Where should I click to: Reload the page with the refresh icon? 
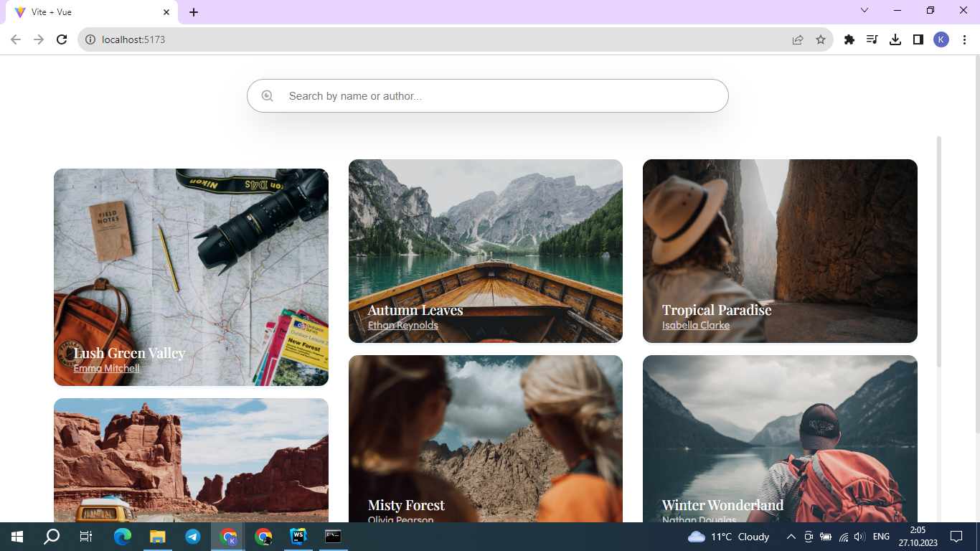tap(61, 39)
